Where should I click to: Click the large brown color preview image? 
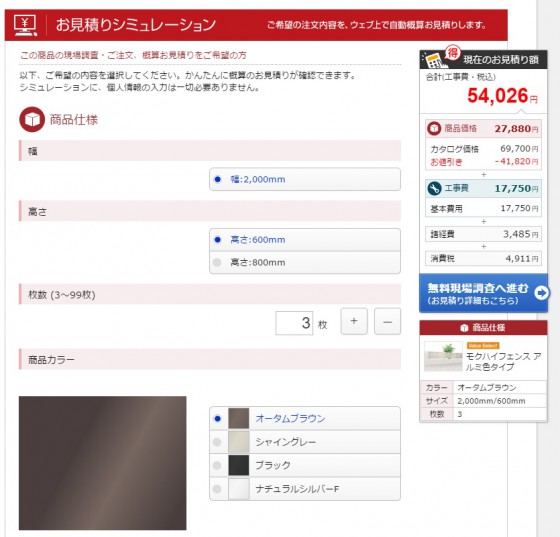pyautogui.click(x=102, y=463)
